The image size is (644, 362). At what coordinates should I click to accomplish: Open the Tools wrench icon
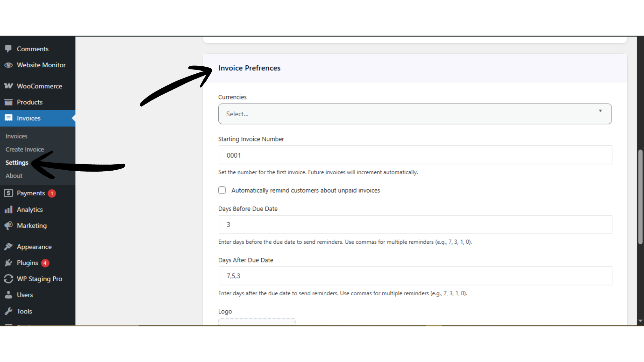click(8, 311)
